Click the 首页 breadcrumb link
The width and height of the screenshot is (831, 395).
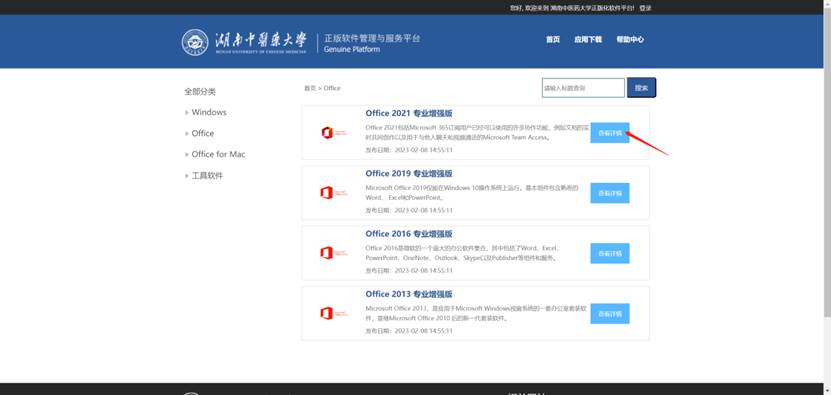(310, 88)
